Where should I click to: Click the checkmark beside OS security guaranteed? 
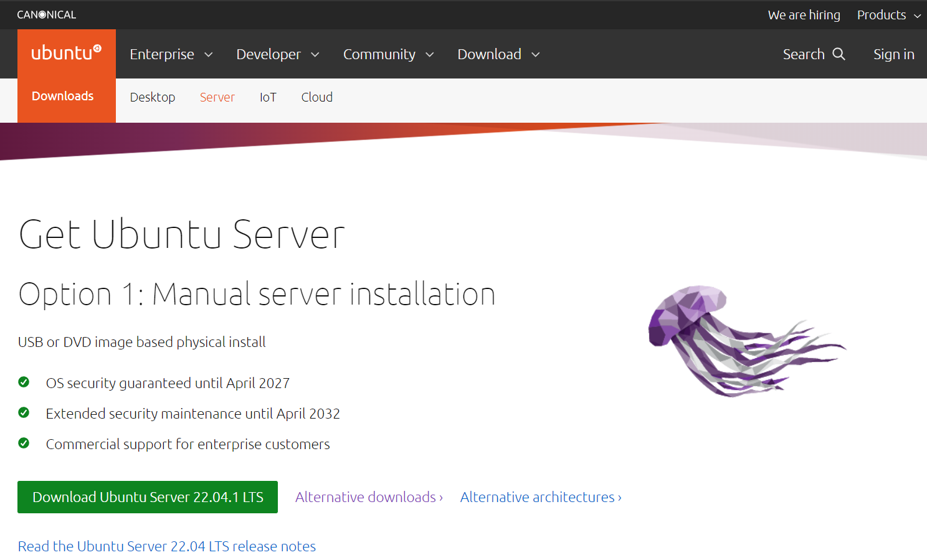24,382
